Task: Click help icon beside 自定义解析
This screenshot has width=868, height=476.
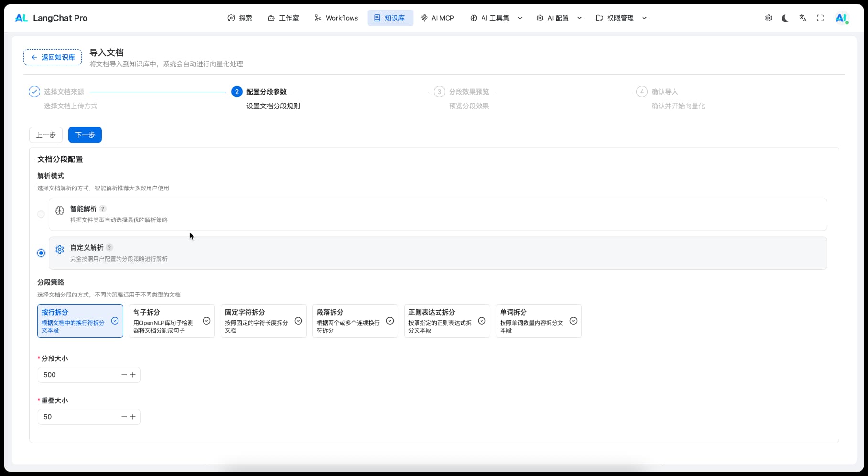Action: (109, 248)
